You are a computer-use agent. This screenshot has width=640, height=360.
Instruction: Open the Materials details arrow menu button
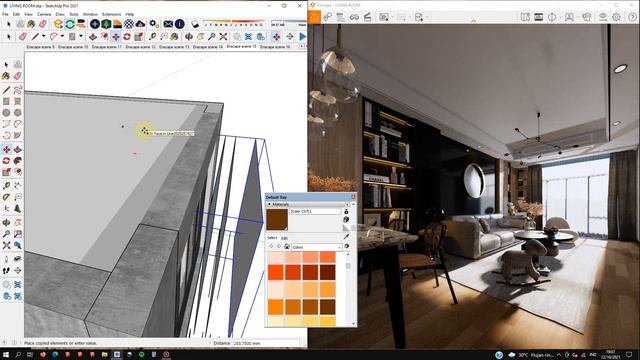point(347,247)
